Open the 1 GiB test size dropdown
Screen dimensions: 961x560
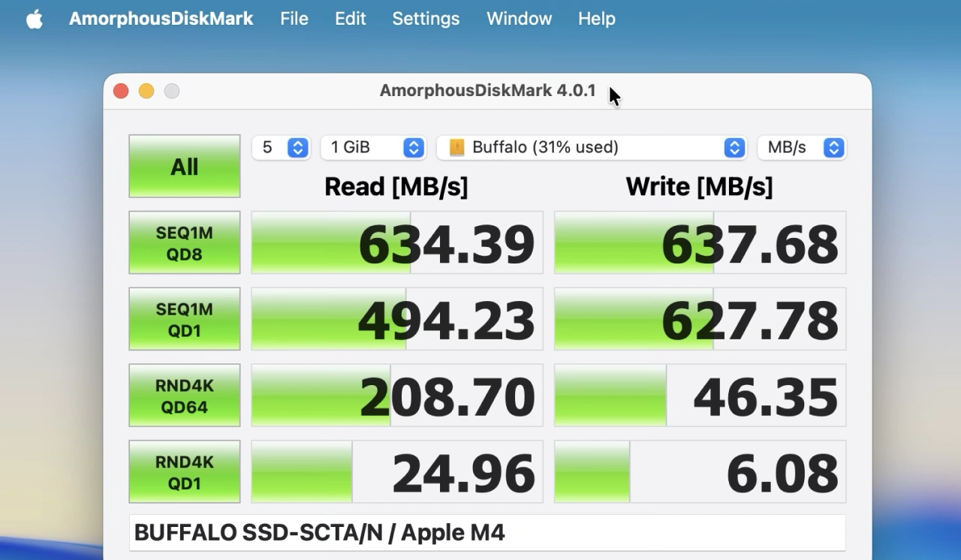[x=373, y=147]
